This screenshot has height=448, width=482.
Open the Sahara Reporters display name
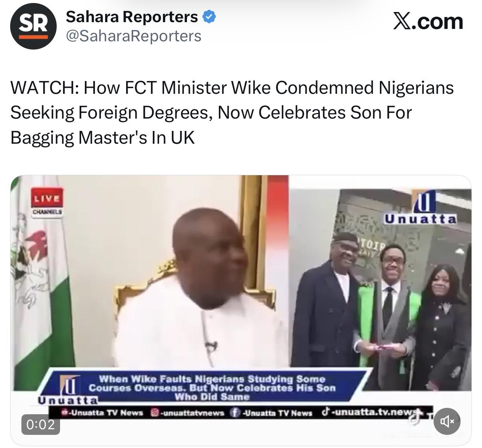(132, 17)
